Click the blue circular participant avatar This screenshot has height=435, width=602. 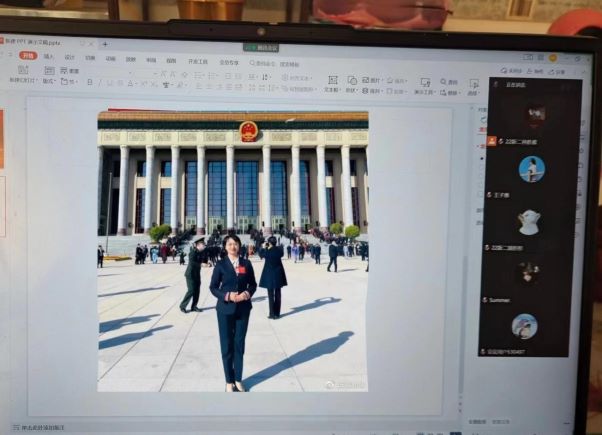click(532, 169)
